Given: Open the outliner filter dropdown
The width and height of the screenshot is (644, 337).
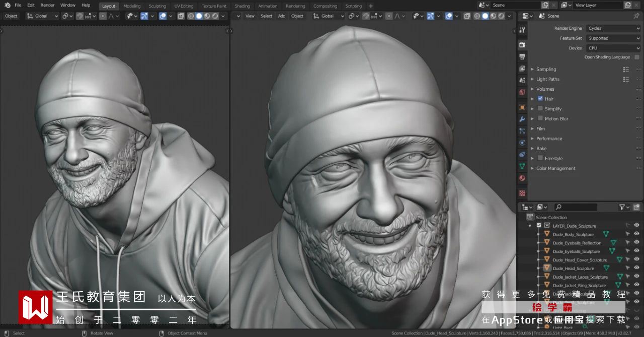Looking at the screenshot, I should point(624,207).
